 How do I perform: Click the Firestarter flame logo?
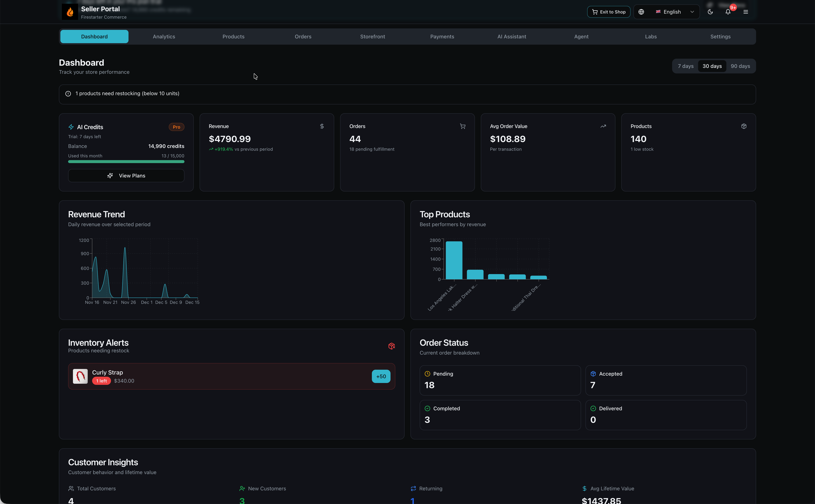click(x=70, y=12)
